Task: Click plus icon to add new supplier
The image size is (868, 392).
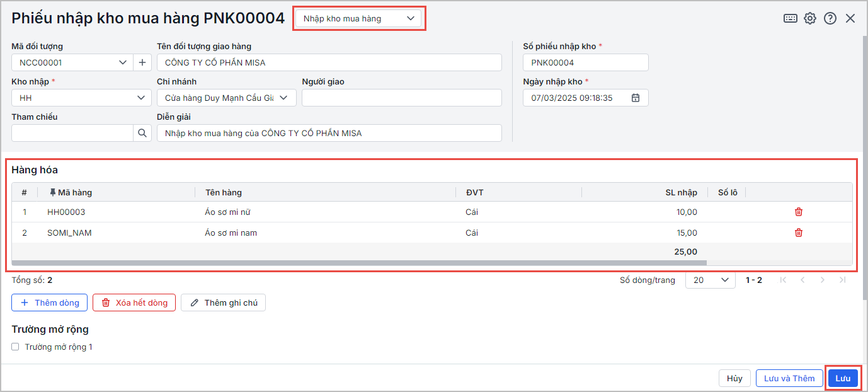Action: click(x=142, y=62)
